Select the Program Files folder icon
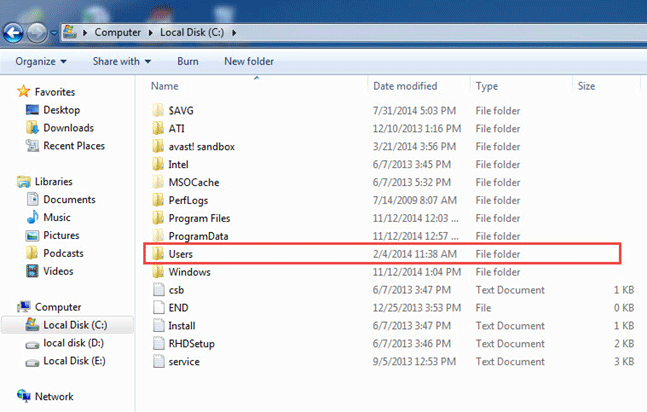 click(x=158, y=218)
